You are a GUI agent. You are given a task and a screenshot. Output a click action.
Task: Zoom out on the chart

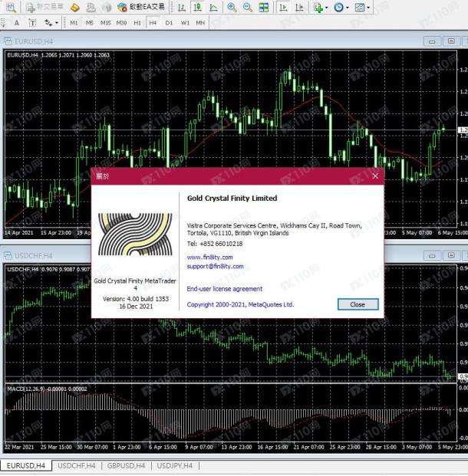pos(248,8)
